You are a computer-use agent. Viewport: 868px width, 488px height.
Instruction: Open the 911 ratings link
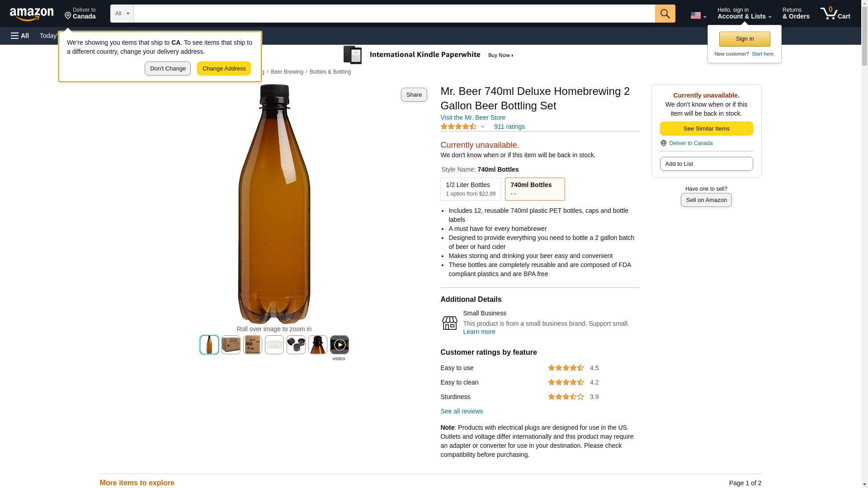(x=509, y=127)
